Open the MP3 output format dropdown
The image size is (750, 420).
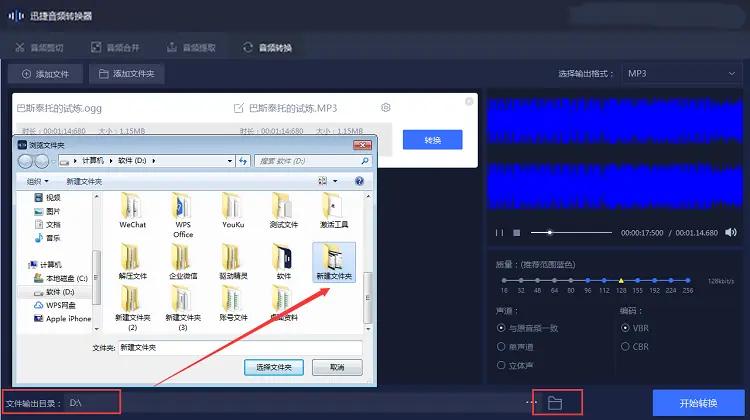(682, 74)
